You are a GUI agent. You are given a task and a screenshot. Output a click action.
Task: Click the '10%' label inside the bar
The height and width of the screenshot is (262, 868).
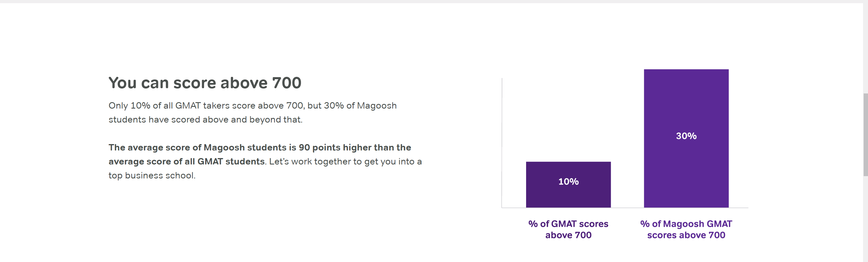569,181
